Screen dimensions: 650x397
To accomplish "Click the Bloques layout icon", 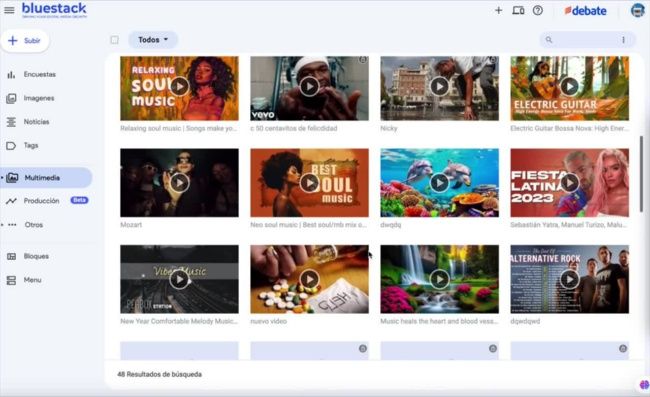I will 11,257.
